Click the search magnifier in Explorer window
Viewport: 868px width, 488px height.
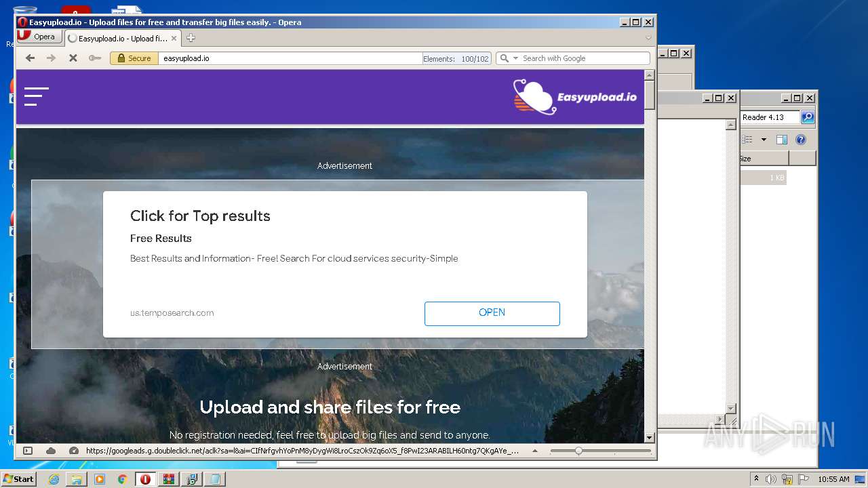[x=807, y=117]
